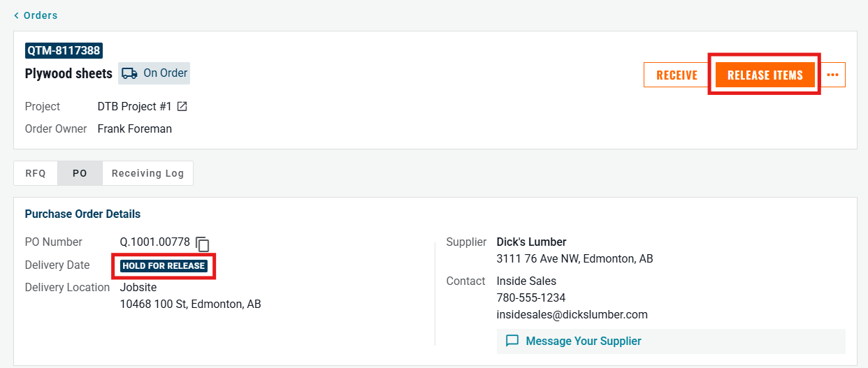Viewport: 868px width, 368px height.
Task: Click the chat bubble message icon
Action: point(512,341)
